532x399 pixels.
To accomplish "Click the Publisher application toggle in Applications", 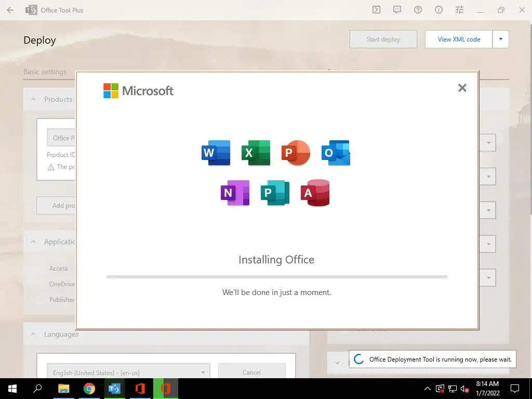I will coord(41,300).
